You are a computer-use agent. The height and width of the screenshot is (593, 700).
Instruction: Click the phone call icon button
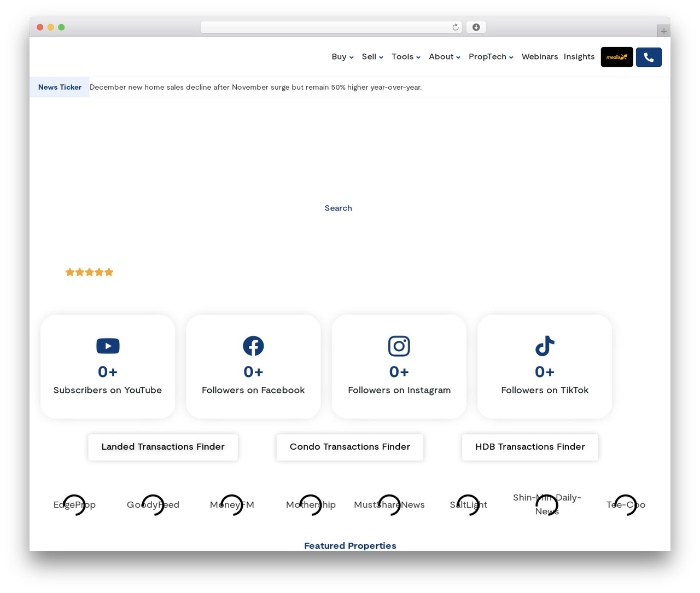point(649,57)
